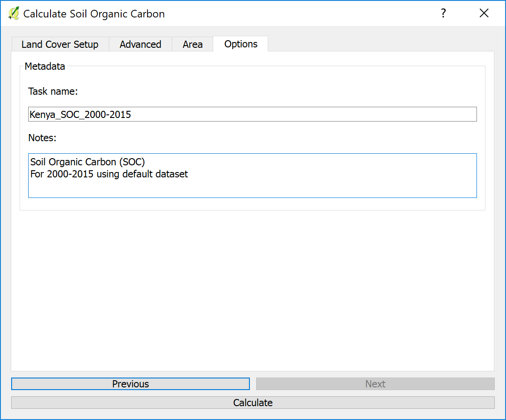Click the greyed-out Next button

[x=375, y=384]
